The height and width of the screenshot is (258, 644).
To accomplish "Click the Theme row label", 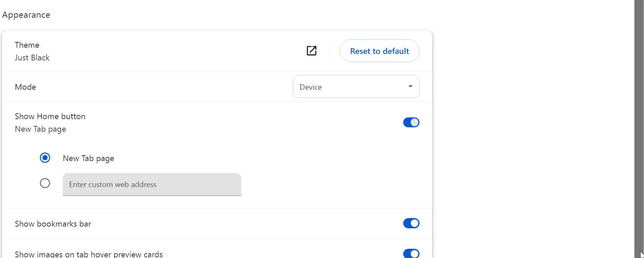I will [27, 45].
